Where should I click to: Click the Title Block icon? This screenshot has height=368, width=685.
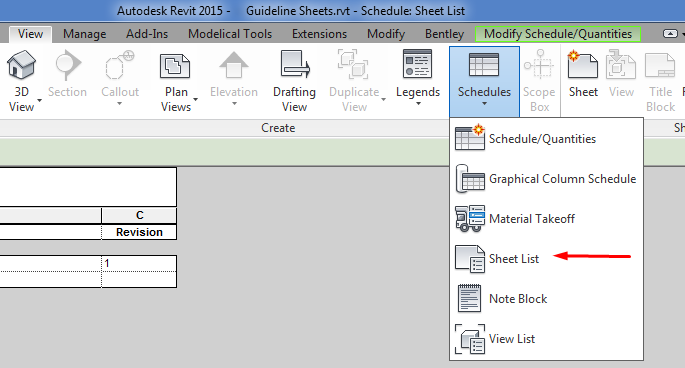[660, 66]
